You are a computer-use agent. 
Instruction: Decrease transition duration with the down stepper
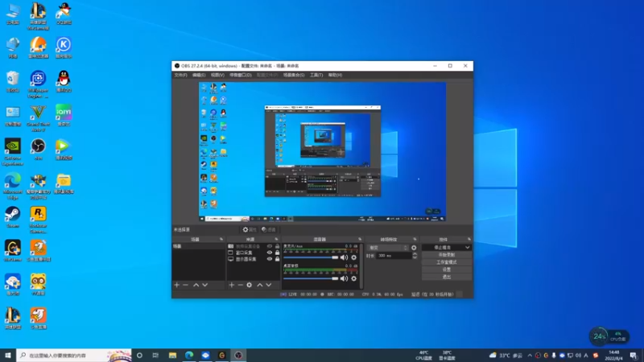click(x=415, y=257)
